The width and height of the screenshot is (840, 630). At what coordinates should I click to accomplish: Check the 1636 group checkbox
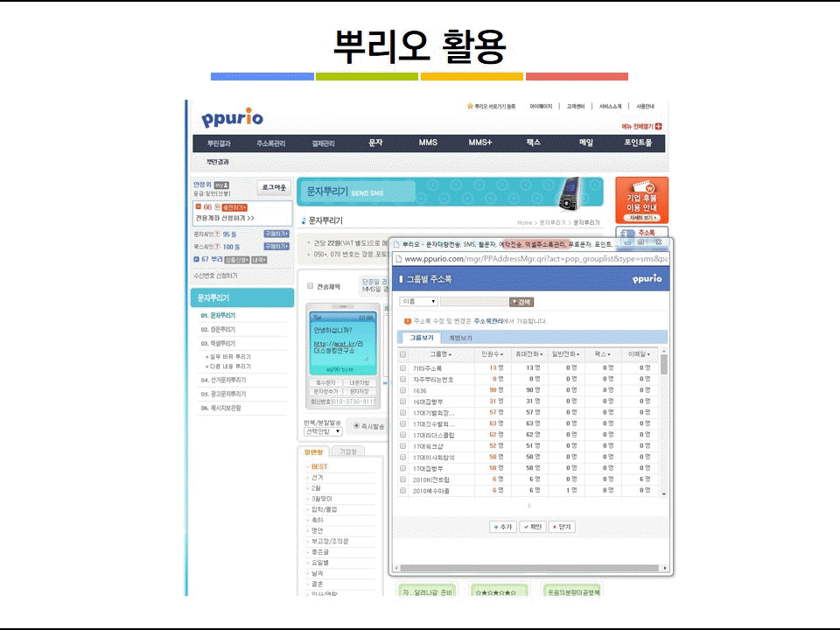(402, 390)
